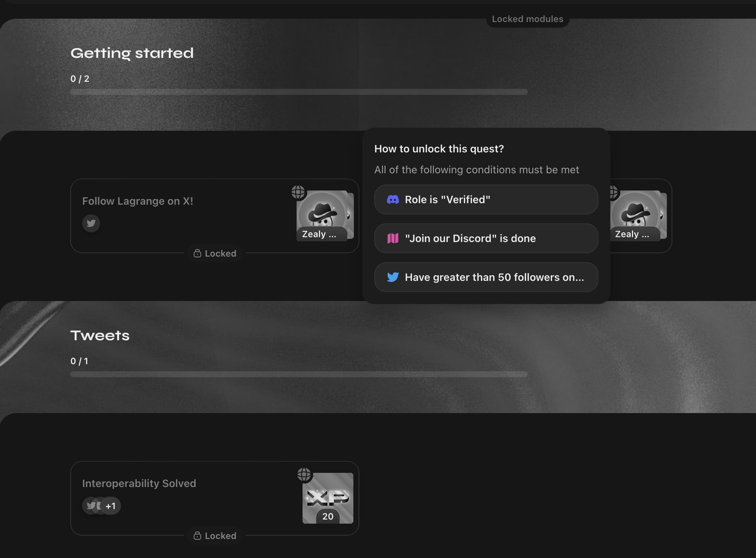The image size is (756, 558).
Task: Click the XP 20 reward thumbnail
Action: pyautogui.click(x=328, y=498)
